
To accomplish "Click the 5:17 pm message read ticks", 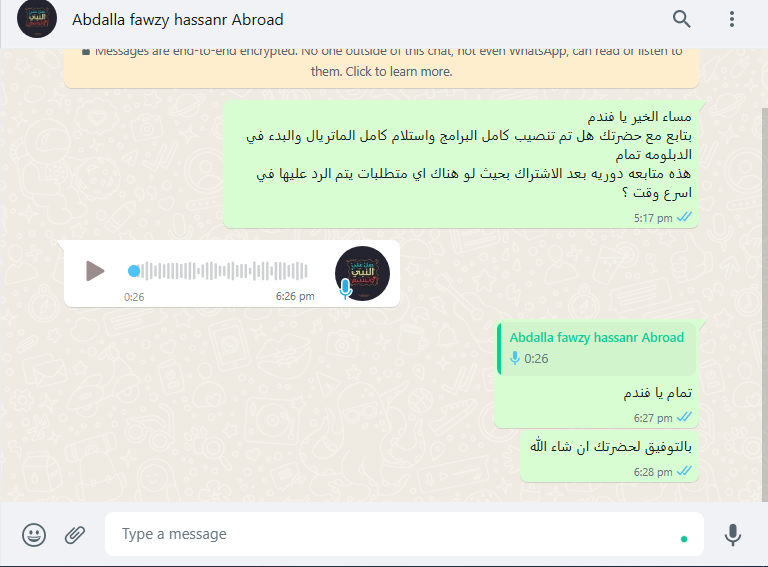I will coord(684,217).
